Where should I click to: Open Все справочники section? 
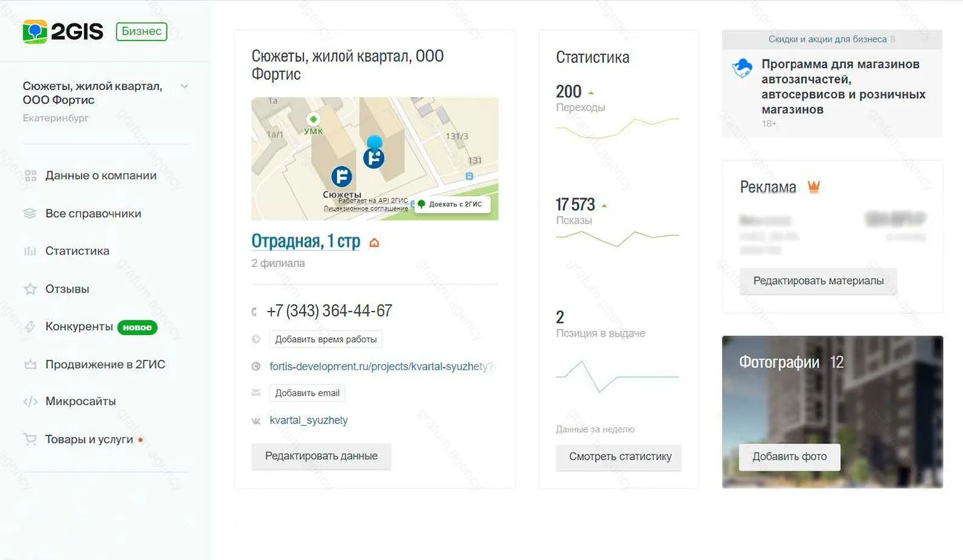click(x=93, y=214)
